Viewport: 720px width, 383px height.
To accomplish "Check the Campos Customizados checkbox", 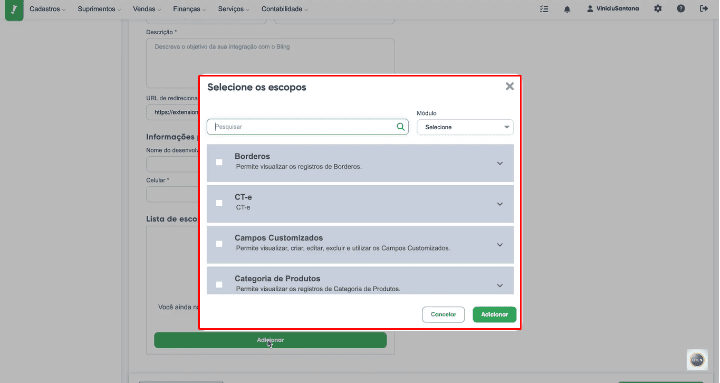I will [219, 244].
